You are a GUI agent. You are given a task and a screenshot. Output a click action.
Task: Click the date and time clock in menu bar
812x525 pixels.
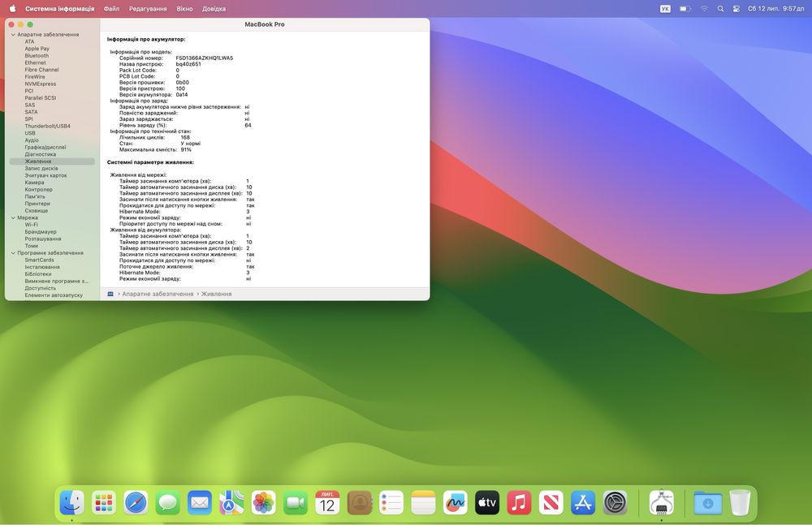coord(775,9)
